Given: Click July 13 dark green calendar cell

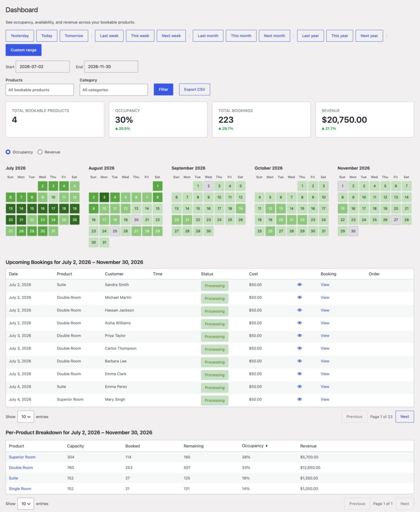Looking at the screenshot, I should click(11, 209).
